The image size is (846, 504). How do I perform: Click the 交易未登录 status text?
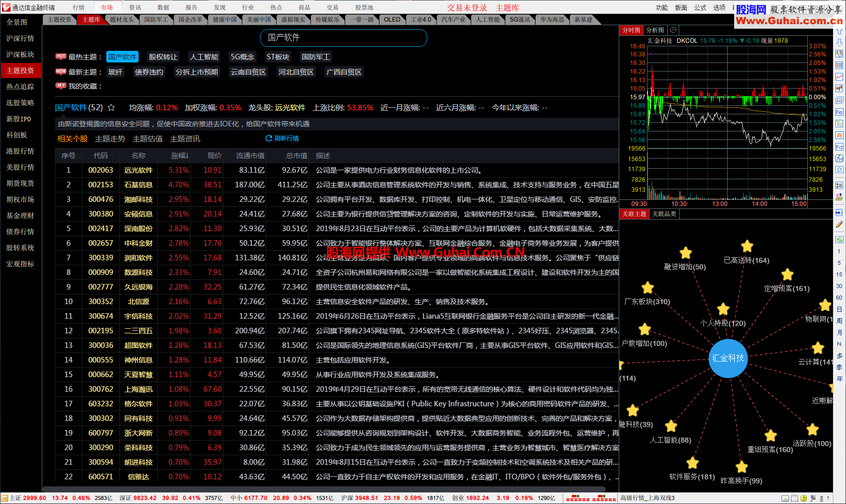tap(467, 8)
